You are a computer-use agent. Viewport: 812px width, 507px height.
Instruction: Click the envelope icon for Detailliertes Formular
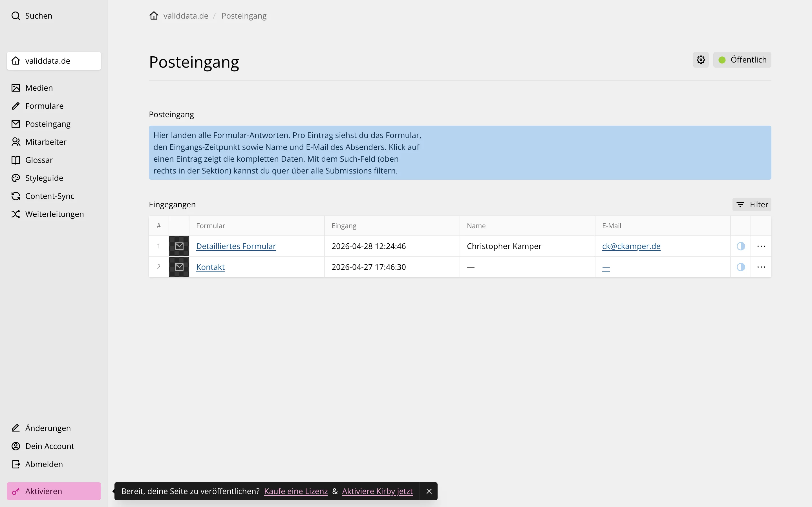pos(179,246)
